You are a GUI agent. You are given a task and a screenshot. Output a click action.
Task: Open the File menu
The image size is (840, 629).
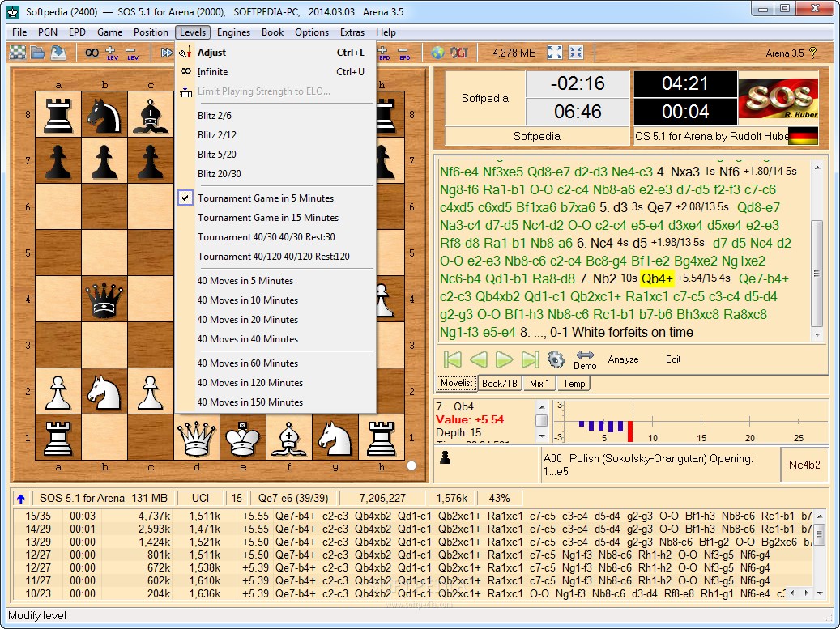(19, 32)
